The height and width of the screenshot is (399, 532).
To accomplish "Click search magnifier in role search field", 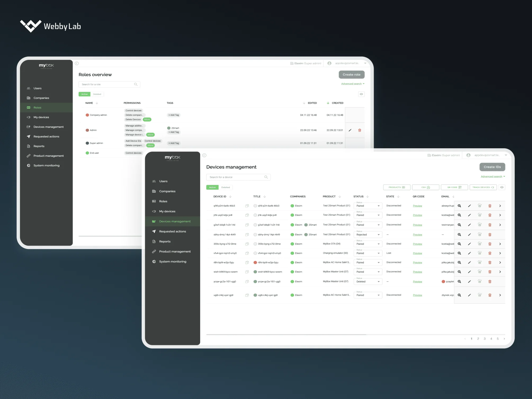I will (136, 84).
